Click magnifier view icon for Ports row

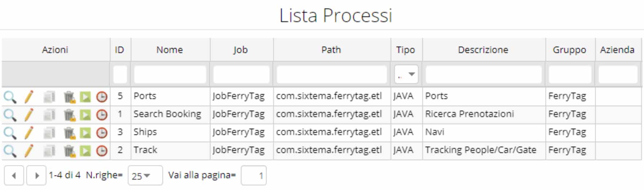(x=10, y=97)
